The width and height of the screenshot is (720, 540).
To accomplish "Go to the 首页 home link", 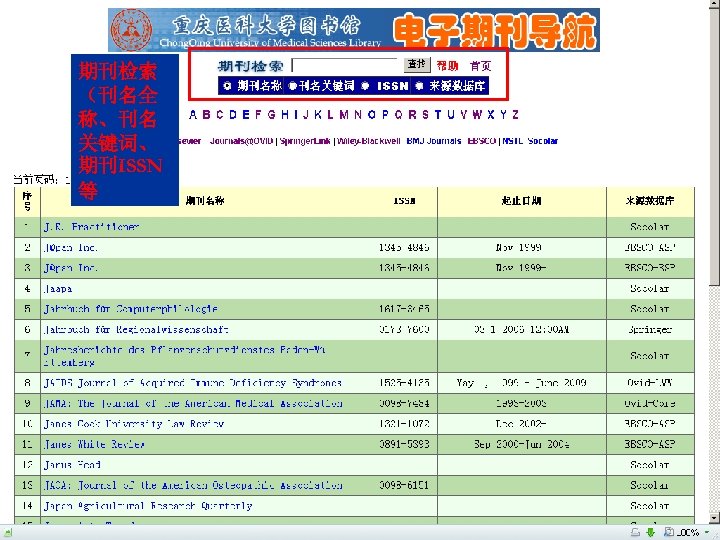I will tap(480, 66).
